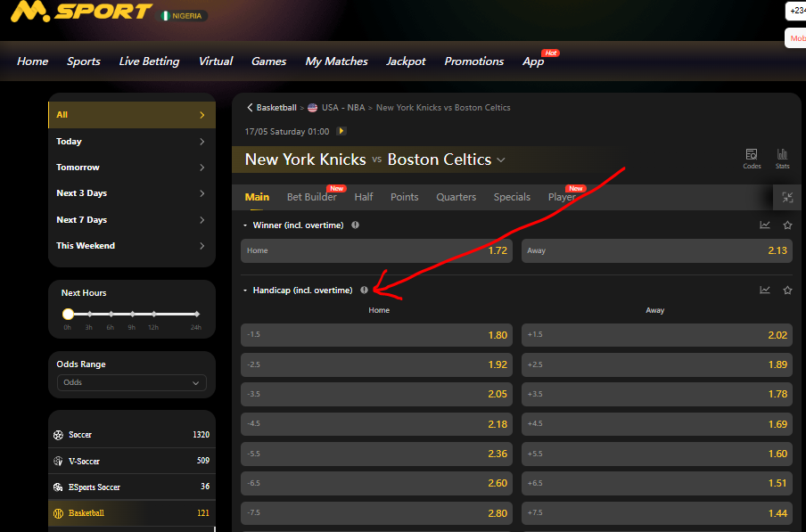Open the Jackpot nav item
This screenshot has height=532, width=806.
[x=406, y=61]
